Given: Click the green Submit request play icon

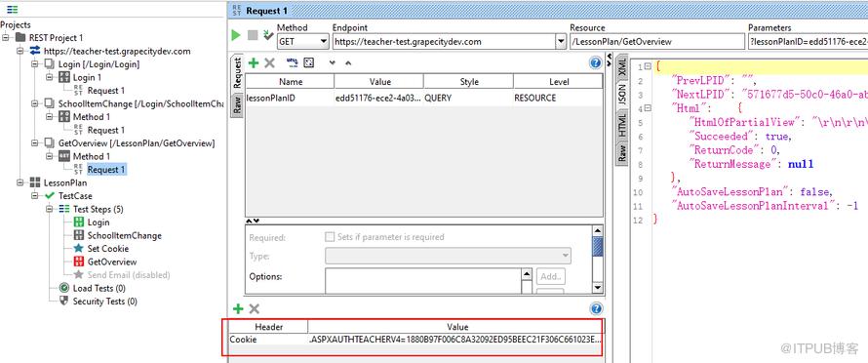Looking at the screenshot, I should (236, 35).
